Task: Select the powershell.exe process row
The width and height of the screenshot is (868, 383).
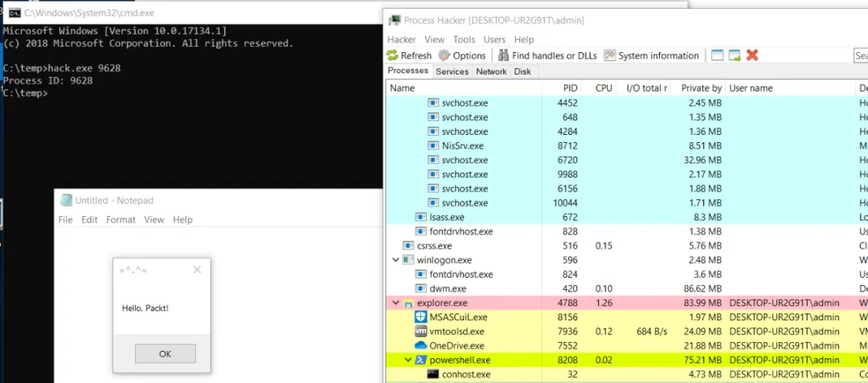Action: click(x=627, y=361)
